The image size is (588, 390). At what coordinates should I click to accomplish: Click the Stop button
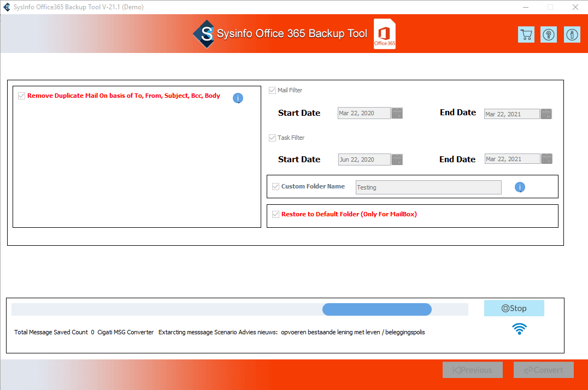[x=514, y=308]
